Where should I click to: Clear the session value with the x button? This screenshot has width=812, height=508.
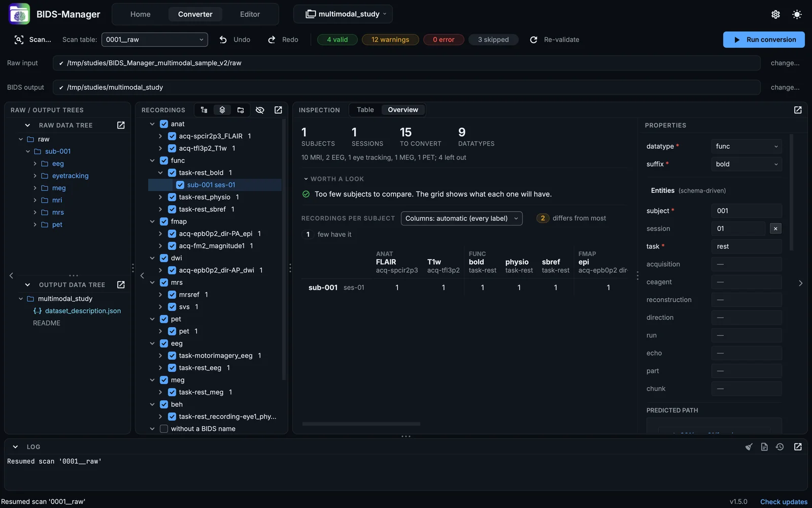[775, 229]
